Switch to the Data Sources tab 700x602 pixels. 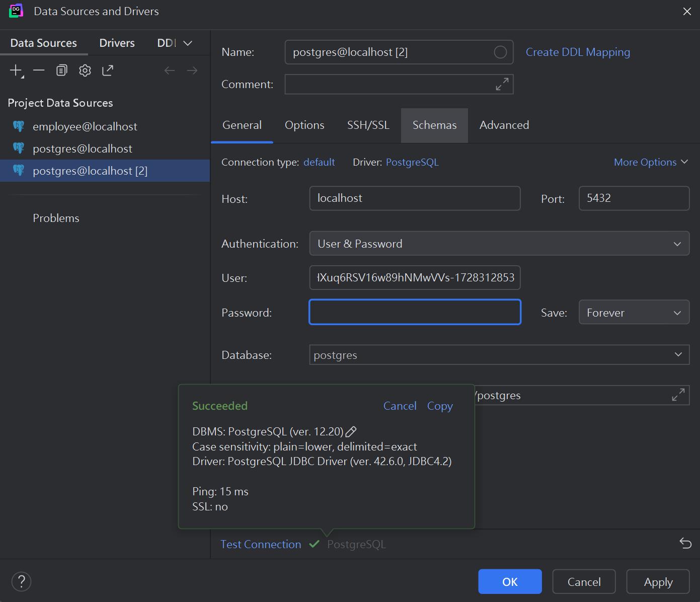coord(44,43)
